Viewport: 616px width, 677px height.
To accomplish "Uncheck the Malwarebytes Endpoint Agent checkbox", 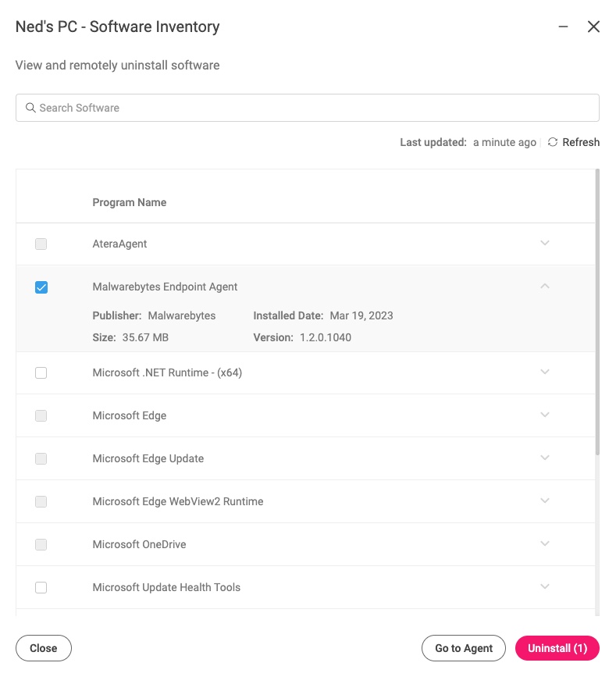I will 41,287.
